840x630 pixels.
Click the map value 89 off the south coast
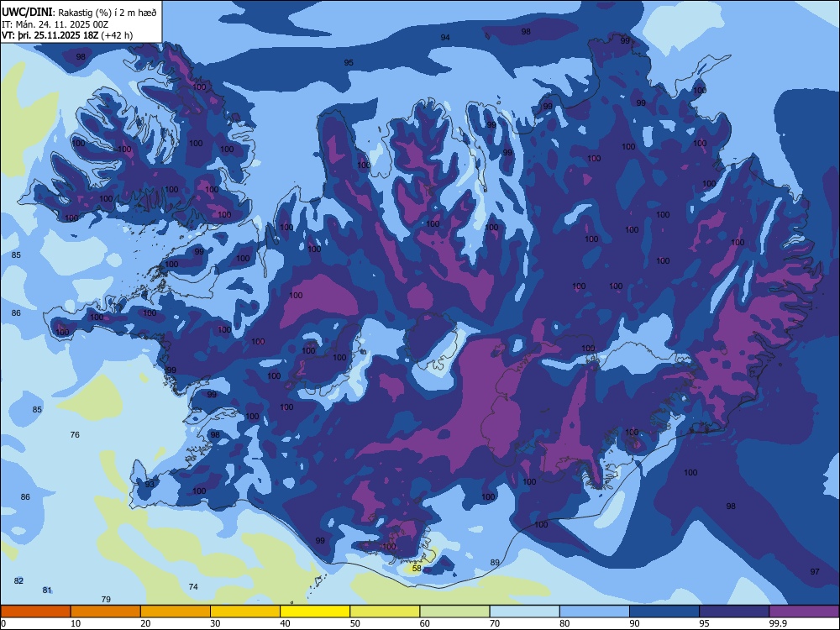[x=495, y=562]
